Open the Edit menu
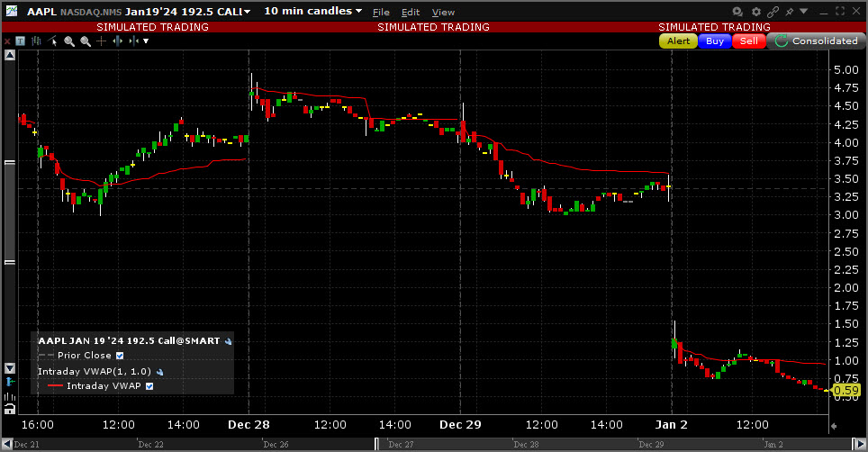 pyautogui.click(x=411, y=13)
